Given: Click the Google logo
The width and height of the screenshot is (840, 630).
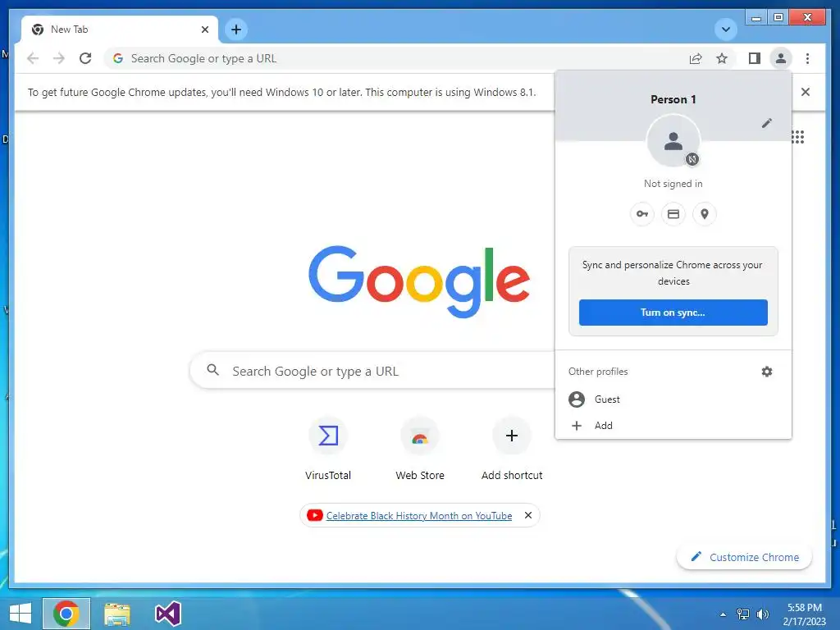Looking at the screenshot, I should pos(419,281).
